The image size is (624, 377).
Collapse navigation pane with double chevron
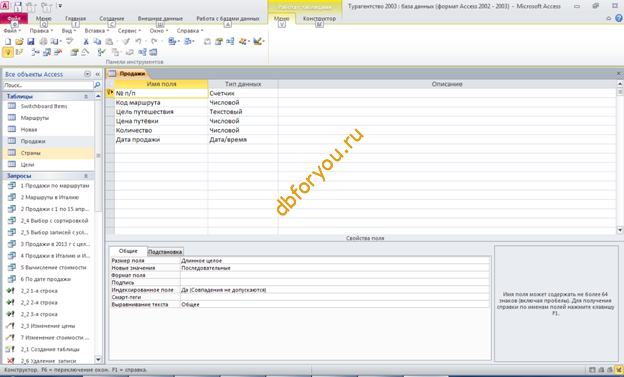click(98, 74)
